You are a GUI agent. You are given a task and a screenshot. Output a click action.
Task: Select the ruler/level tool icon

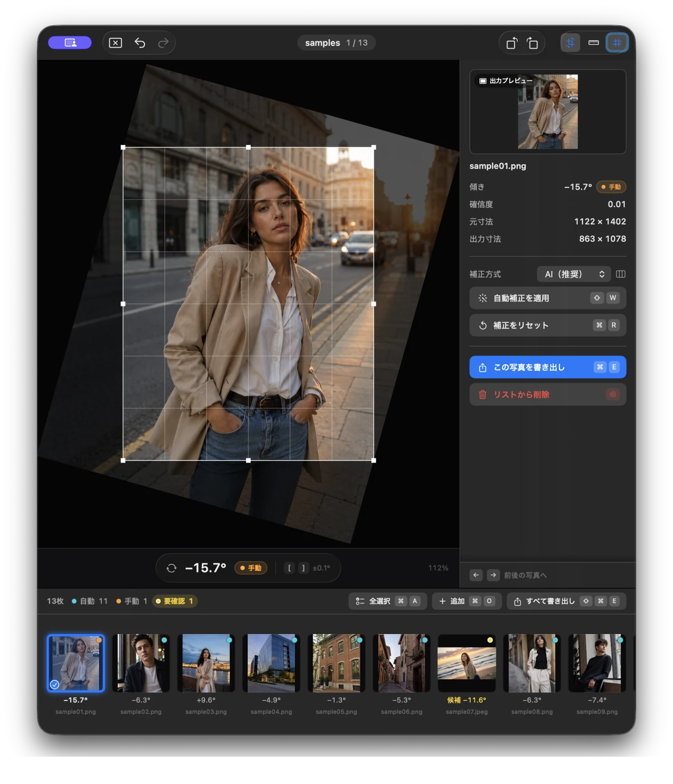click(x=594, y=43)
